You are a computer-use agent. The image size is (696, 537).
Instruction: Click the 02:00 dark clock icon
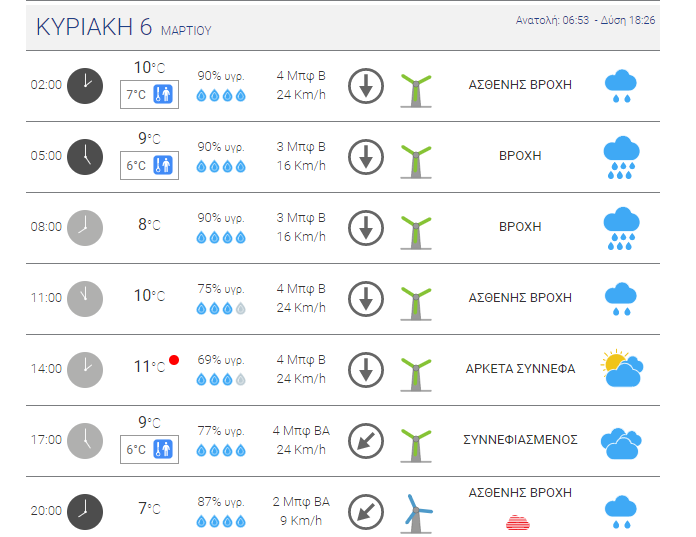pyautogui.click(x=85, y=86)
